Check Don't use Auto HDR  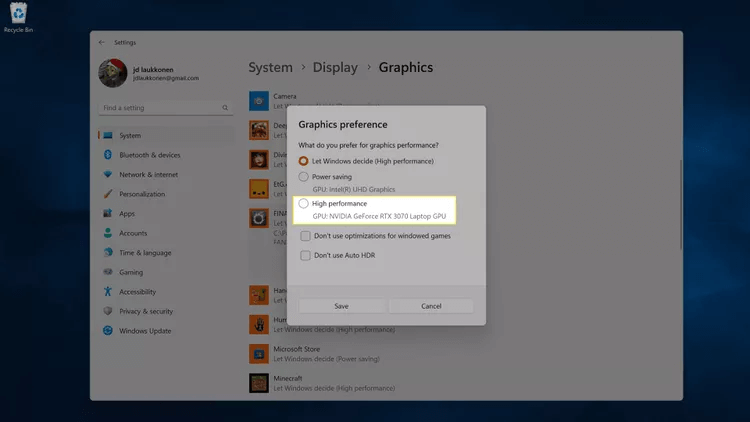[x=305, y=255]
